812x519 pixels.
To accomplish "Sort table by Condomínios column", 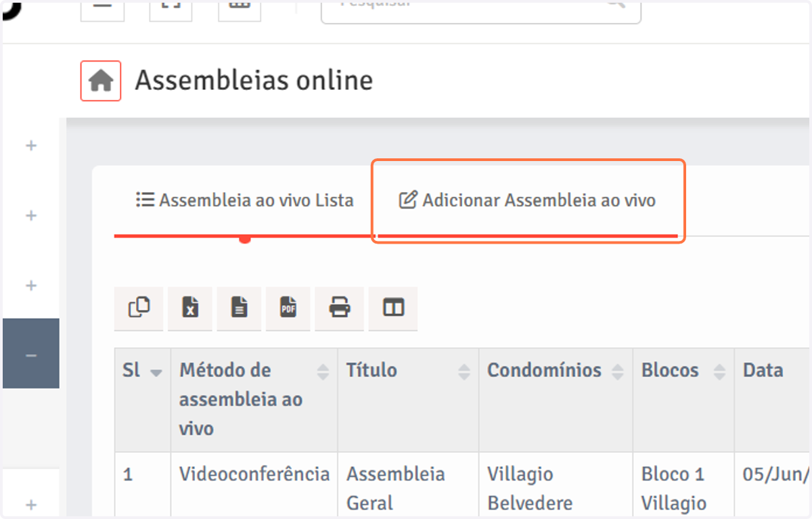I will click(556, 400).
